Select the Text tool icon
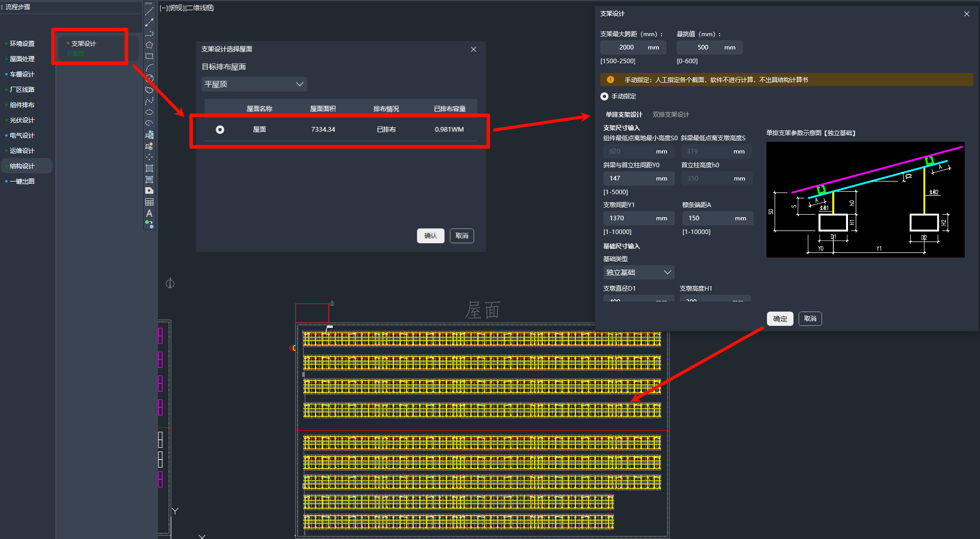This screenshot has height=539, width=980. click(x=149, y=213)
